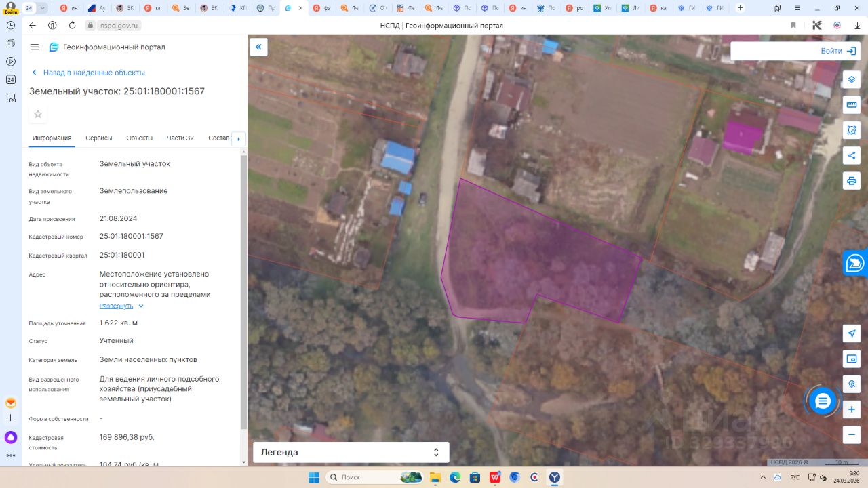This screenshot has width=868, height=488.
Task: Click the nspd.gov.ru address field
Action: (113, 25)
